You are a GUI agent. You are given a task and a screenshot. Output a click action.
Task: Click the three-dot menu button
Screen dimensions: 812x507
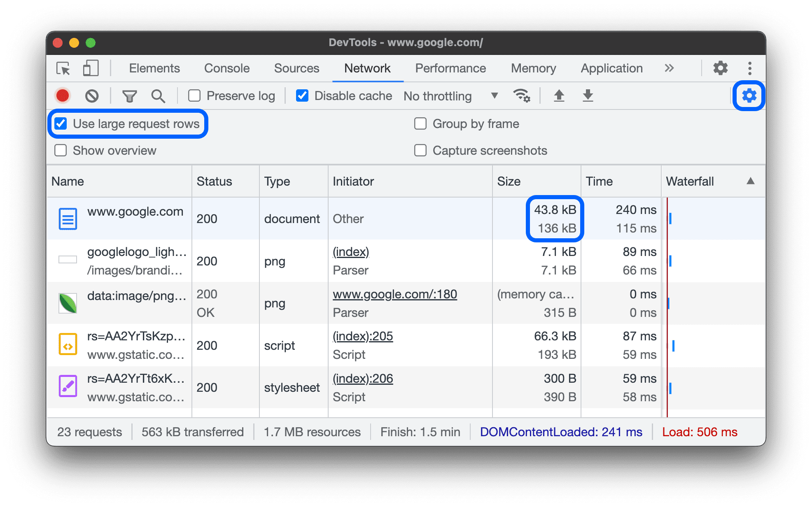[x=750, y=68]
